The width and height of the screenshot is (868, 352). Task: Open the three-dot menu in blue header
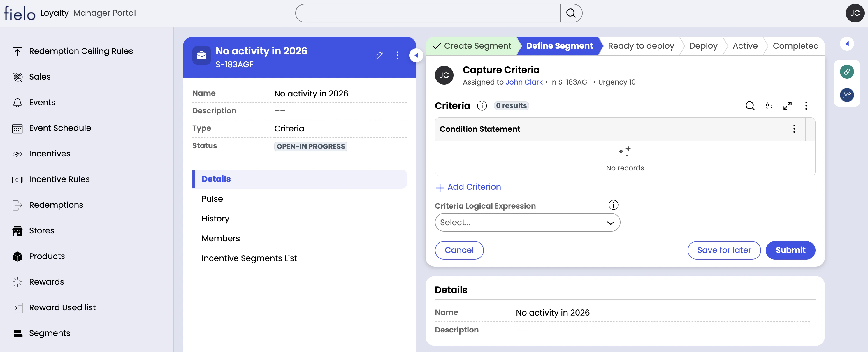(x=397, y=56)
